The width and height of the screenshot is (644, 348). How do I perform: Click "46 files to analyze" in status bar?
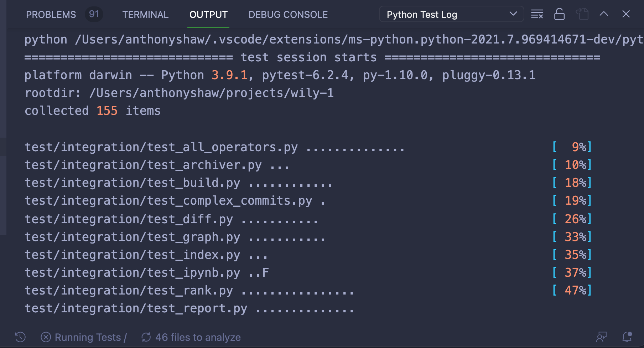[x=198, y=337]
